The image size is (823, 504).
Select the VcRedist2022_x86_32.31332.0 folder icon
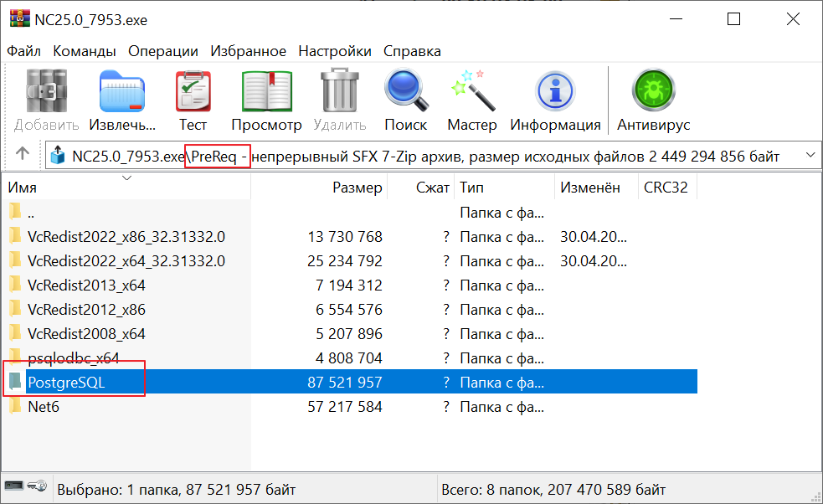[x=15, y=235]
